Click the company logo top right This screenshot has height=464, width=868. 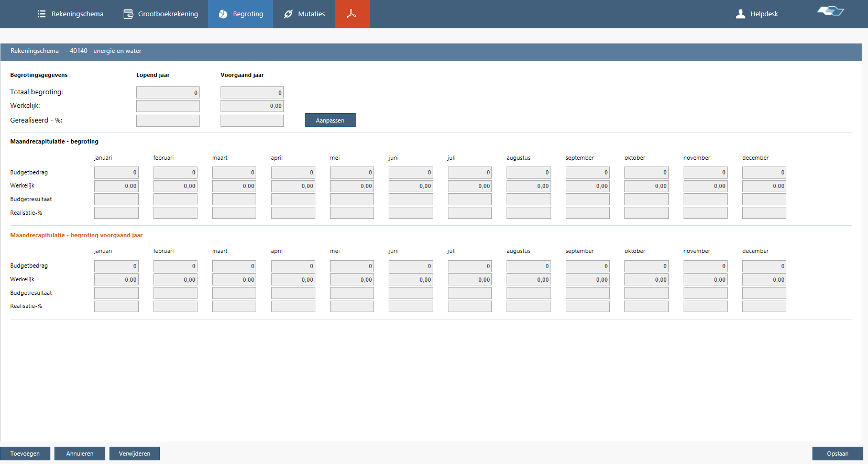[830, 11]
